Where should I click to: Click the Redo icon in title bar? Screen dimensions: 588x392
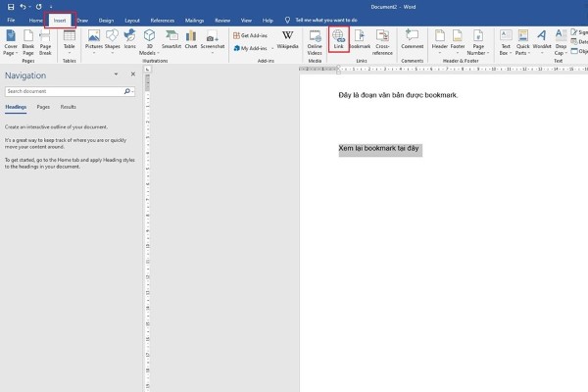pos(38,7)
